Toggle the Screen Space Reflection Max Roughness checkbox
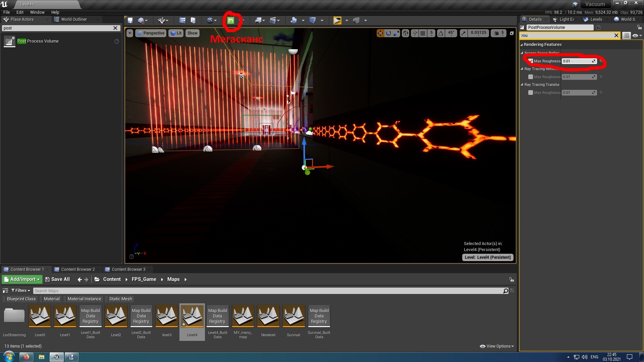The image size is (644, 362). pos(531,61)
